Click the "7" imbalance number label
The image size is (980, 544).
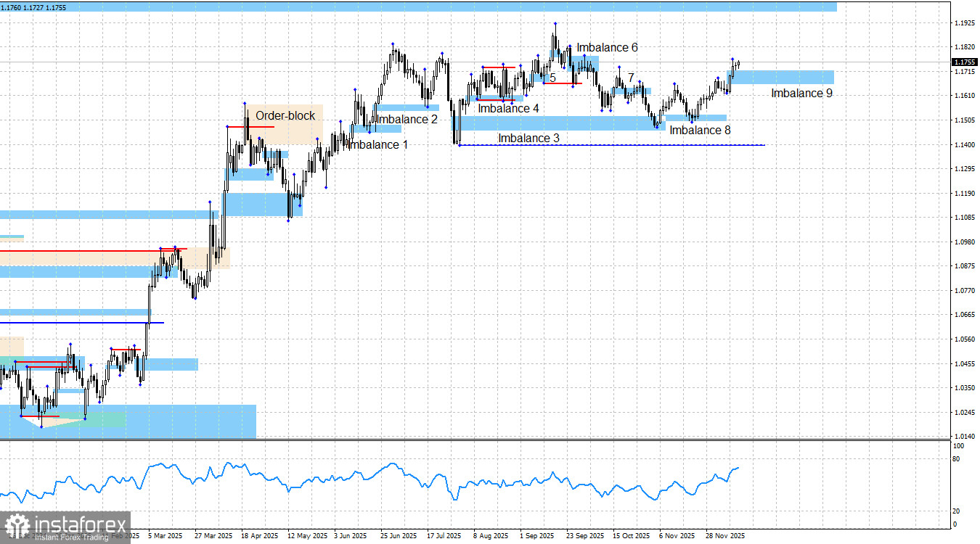(x=631, y=77)
